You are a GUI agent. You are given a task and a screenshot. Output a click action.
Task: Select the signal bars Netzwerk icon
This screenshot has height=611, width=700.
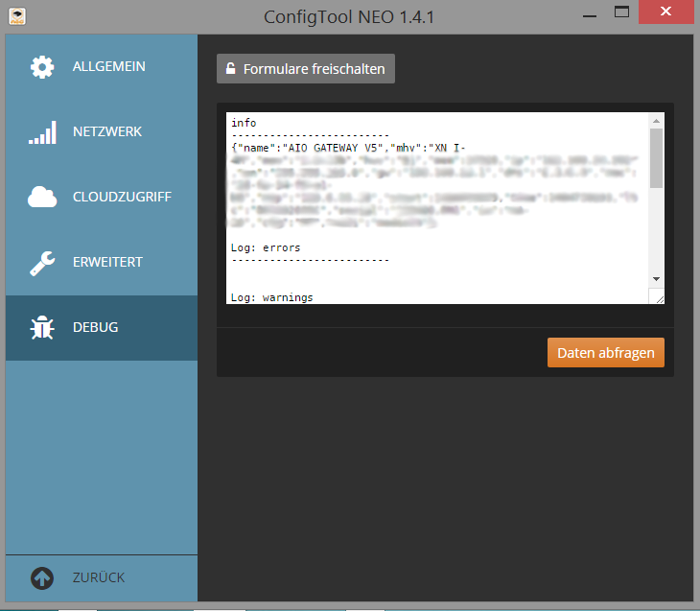[x=42, y=132]
